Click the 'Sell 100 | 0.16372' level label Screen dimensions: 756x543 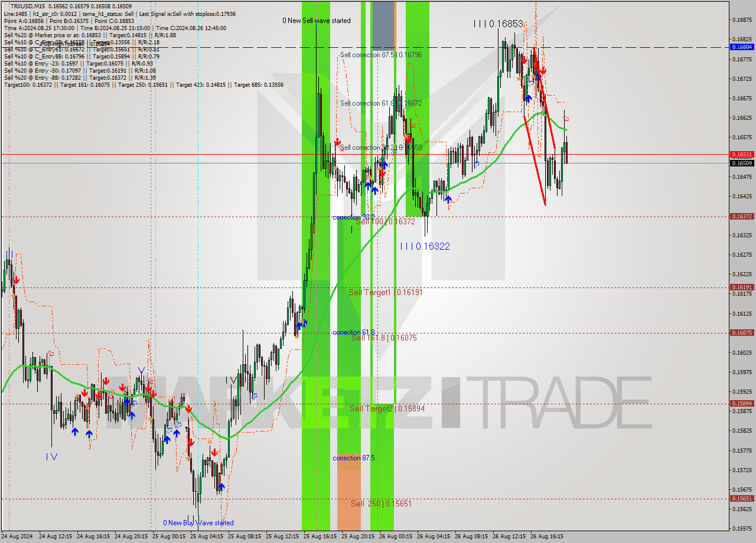click(x=385, y=221)
